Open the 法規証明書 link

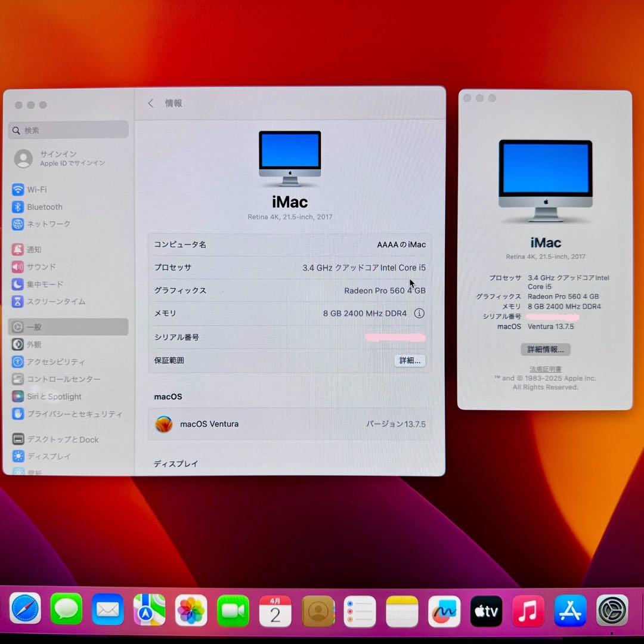coord(544,369)
